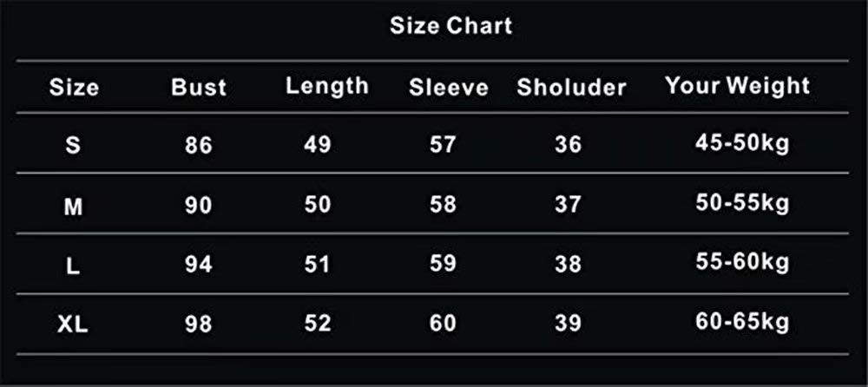Select the "Length" column header
868x387 pixels.
click(x=327, y=86)
